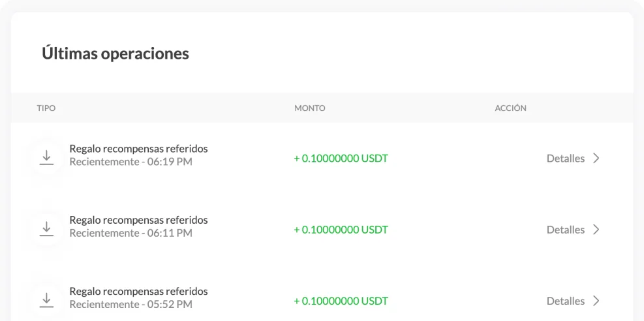The height and width of the screenshot is (321, 644).
Task: Expand chevron arrow of 05:52 PM row
Action: coord(596,301)
